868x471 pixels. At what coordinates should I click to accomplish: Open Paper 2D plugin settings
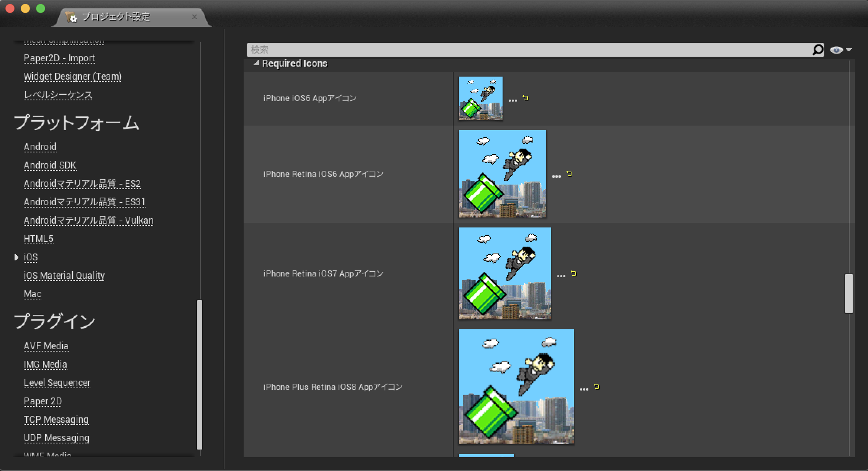click(x=43, y=401)
